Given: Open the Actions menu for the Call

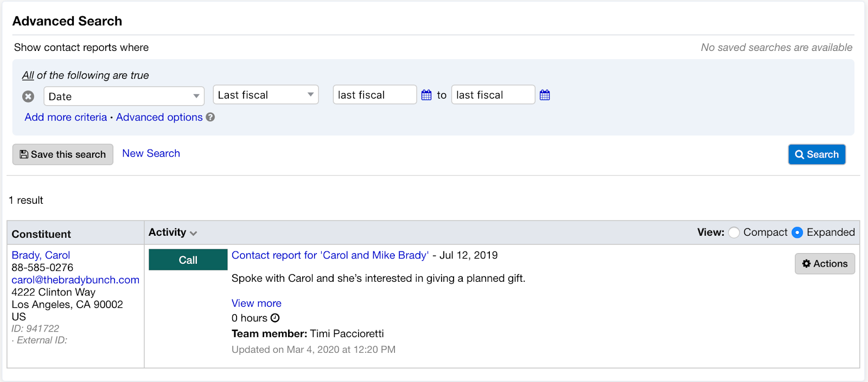Looking at the screenshot, I should pyautogui.click(x=825, y=264).
